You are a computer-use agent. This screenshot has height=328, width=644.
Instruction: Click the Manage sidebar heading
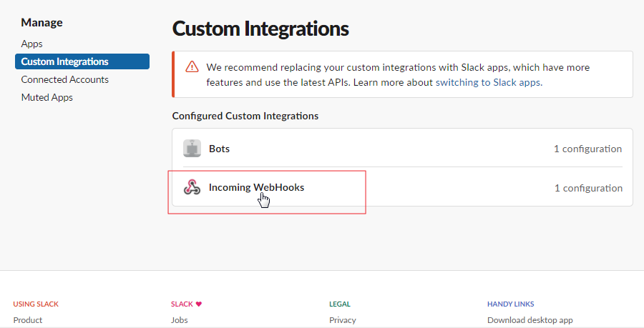pos(42,23)
